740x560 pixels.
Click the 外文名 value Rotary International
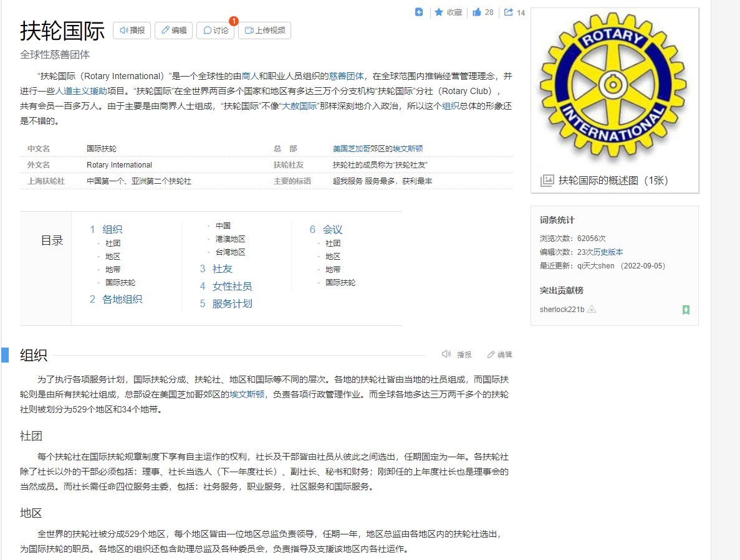coord(120,165)
